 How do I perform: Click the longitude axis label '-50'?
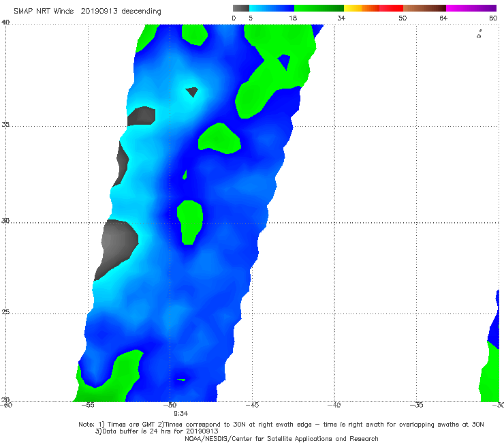pos(170,405)
